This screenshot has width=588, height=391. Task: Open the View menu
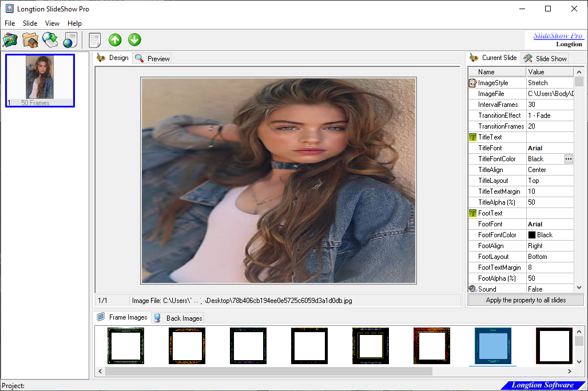click(52, 23)
